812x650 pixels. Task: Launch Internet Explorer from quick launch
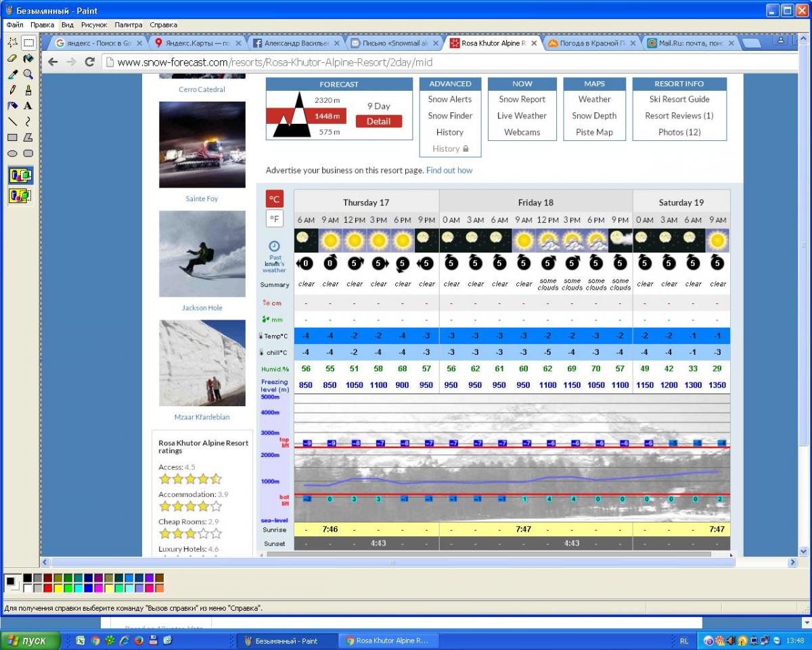click(125, 640)
